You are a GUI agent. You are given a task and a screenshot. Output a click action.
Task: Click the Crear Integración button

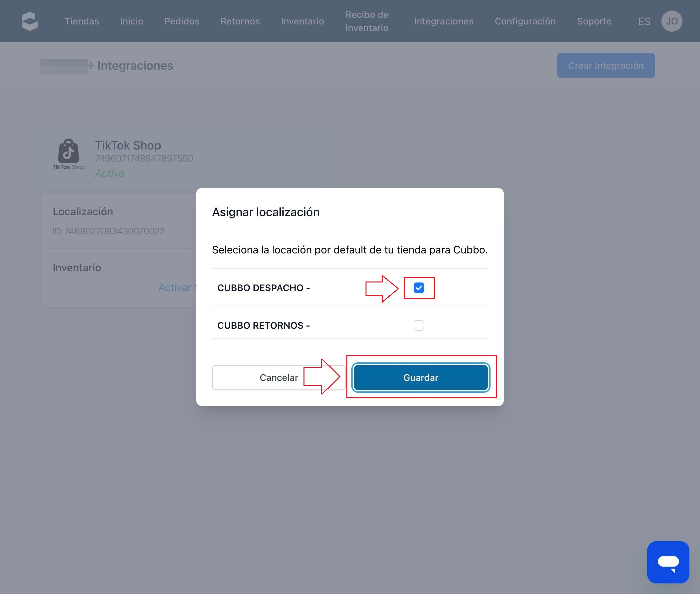(x=605, y=65)
